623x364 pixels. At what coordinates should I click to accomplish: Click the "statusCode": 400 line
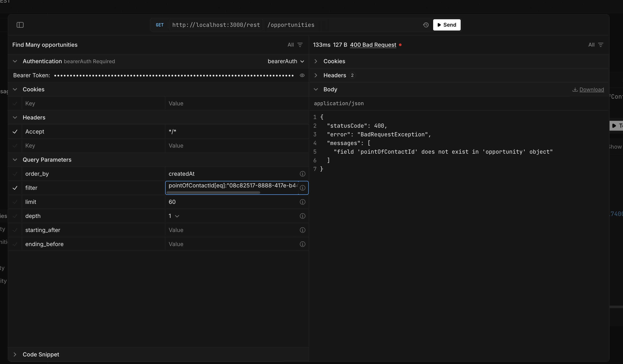point(357,126)
